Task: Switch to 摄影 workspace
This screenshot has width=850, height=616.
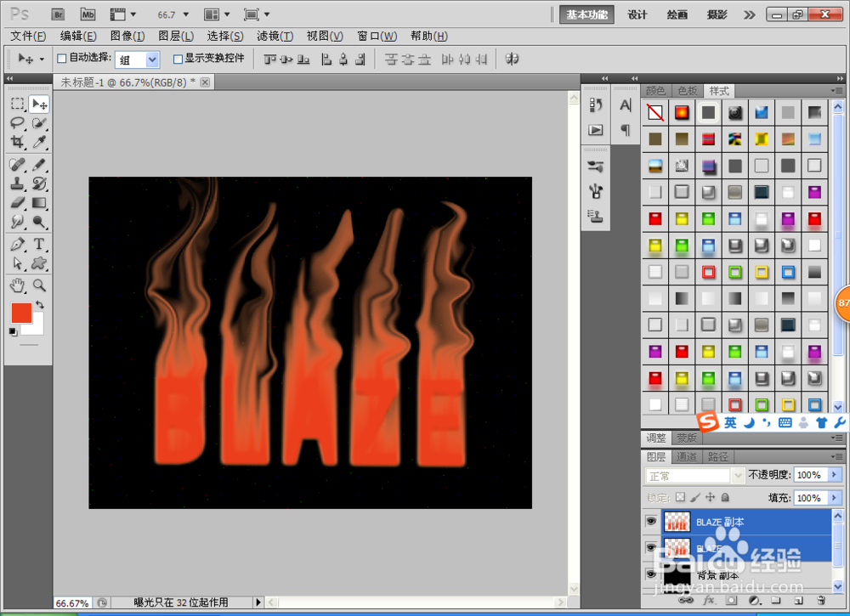Action: click(717, 14)
